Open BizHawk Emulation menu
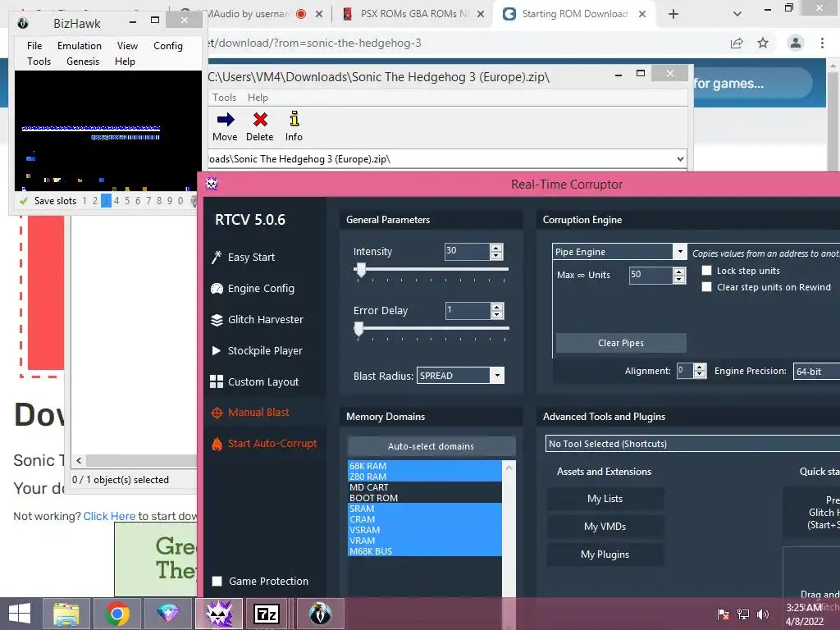Viewport: 840px width, 630px height. click(x=80, y=46)
